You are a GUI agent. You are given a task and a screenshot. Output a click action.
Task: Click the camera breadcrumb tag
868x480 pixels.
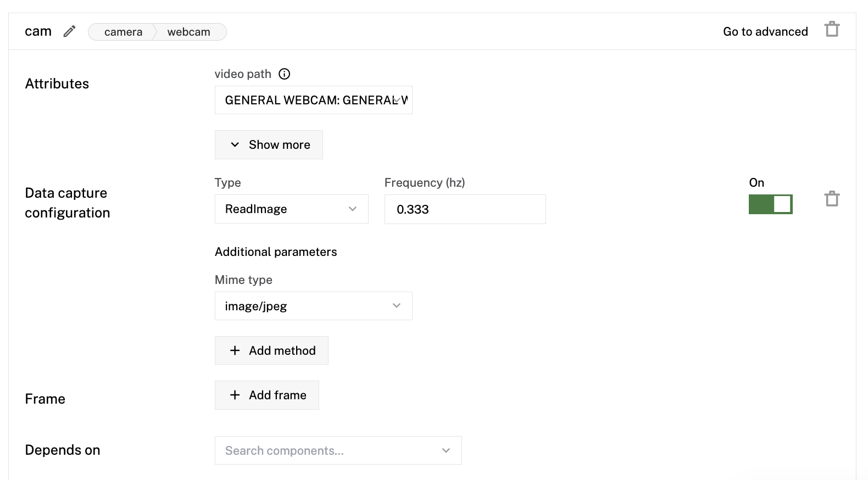click(123, 32)
